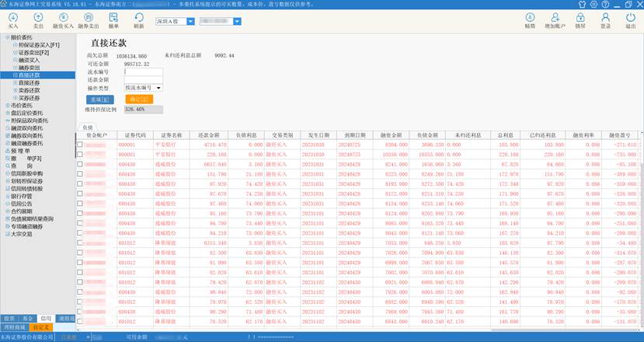Viewport: 644px width, 342px height.
Task: Open the help question-mark icon
Action: pos(605,4)
